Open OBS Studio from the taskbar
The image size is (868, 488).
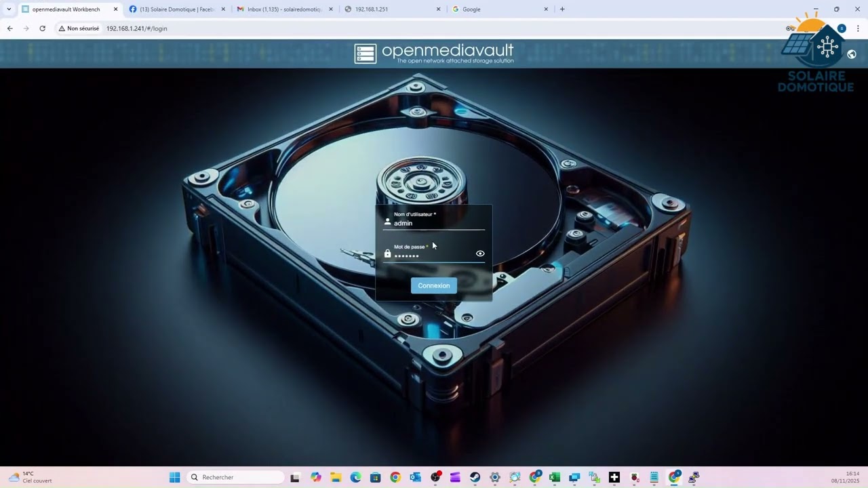(435, 477)
